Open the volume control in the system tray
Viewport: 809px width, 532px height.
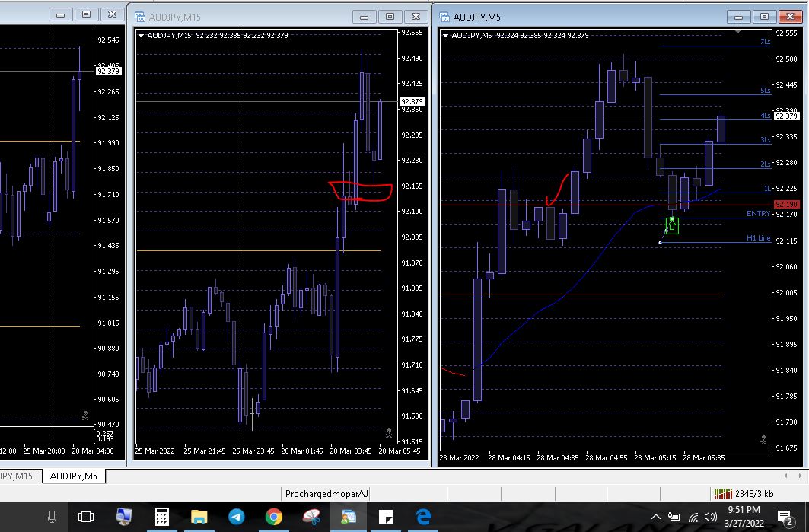pos(711,517)
